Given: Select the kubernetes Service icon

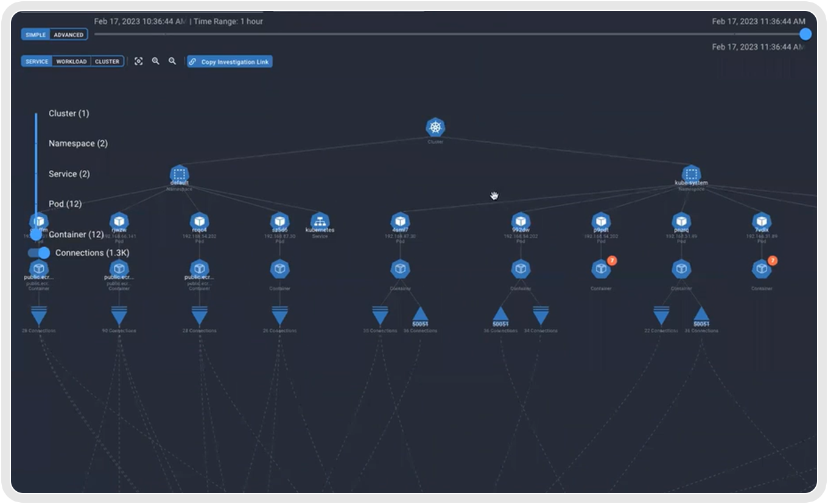Looking at the screenshot, I should click(x=319, y=221).
